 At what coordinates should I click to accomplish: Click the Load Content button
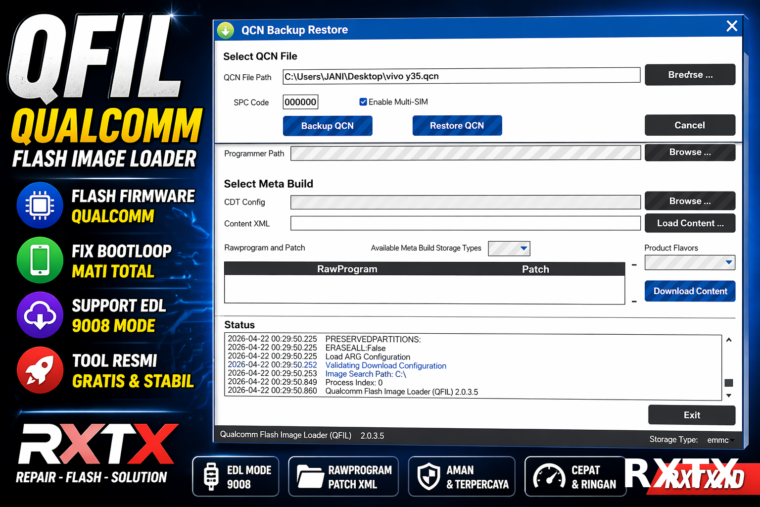pyautogui.click(x=690, y=223)
